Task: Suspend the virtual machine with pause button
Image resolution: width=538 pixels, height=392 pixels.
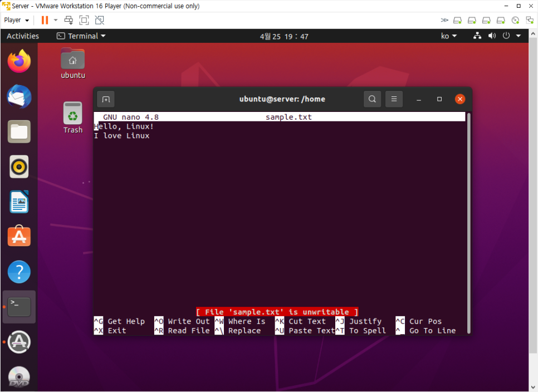Action: [45, 20]
